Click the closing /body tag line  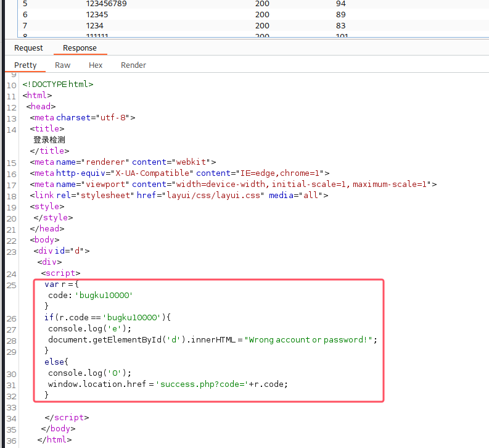[59, 429]
